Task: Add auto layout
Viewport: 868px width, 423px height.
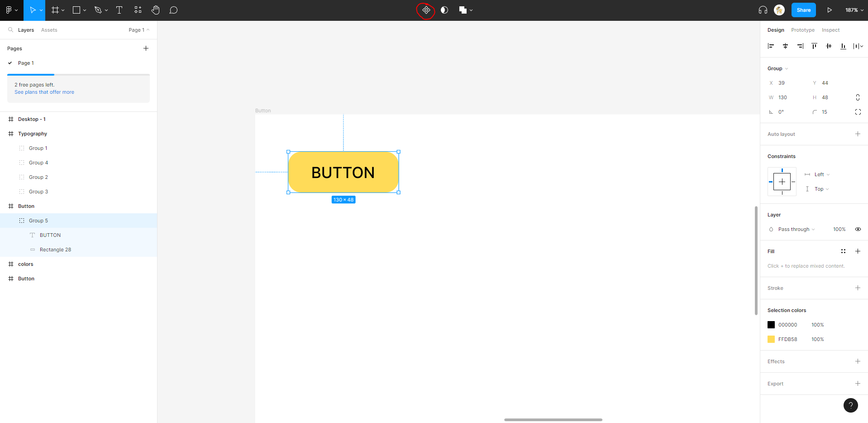Action: coord(858,134)
